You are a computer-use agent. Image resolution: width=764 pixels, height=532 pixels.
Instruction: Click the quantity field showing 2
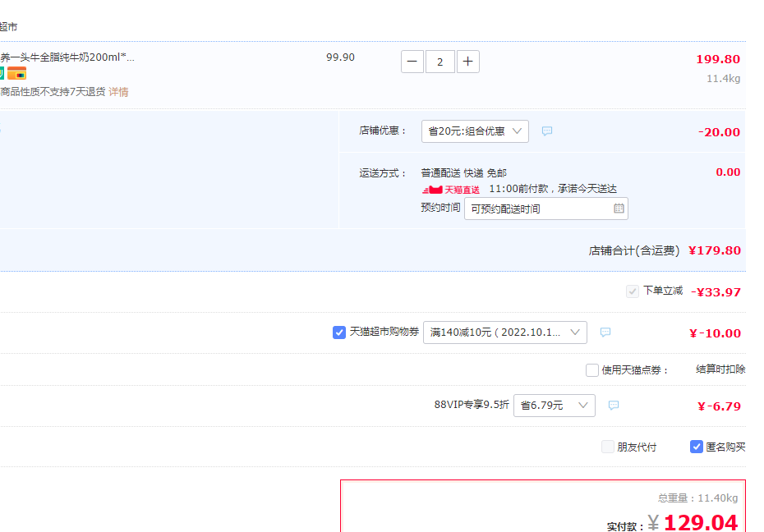coord(440,62)
